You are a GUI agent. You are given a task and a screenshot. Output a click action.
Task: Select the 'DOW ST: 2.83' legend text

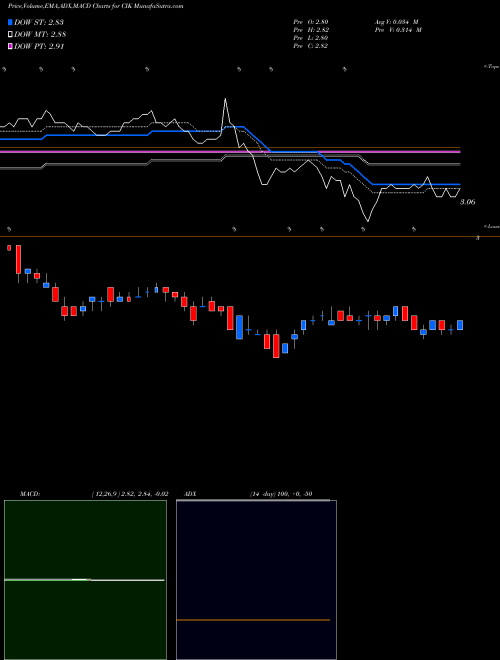pos(39,22)
